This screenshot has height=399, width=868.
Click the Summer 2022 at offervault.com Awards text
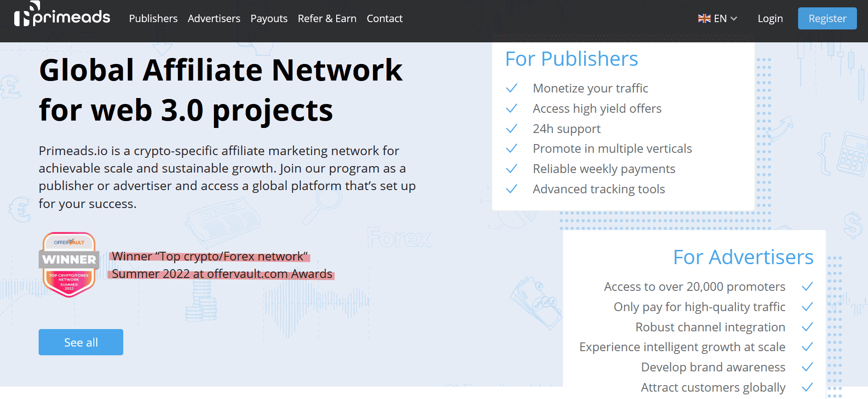221,274
